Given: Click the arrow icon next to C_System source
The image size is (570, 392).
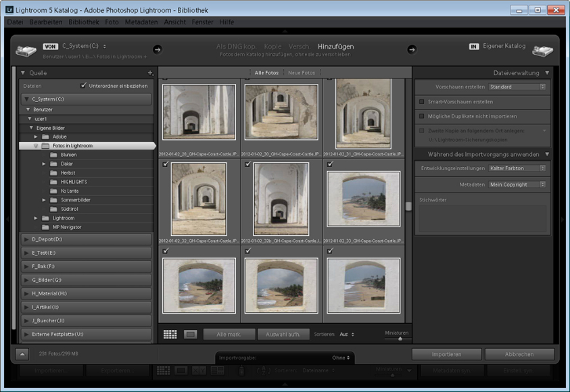Looking at the screenshot, I should [157, 49].
